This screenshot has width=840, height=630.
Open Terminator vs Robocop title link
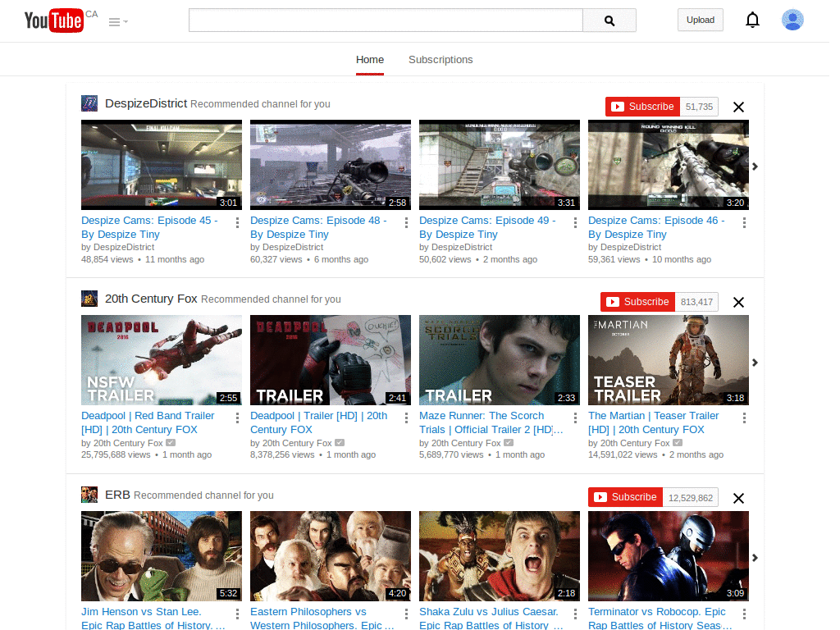pyautogui.click(x=660, y=618)
